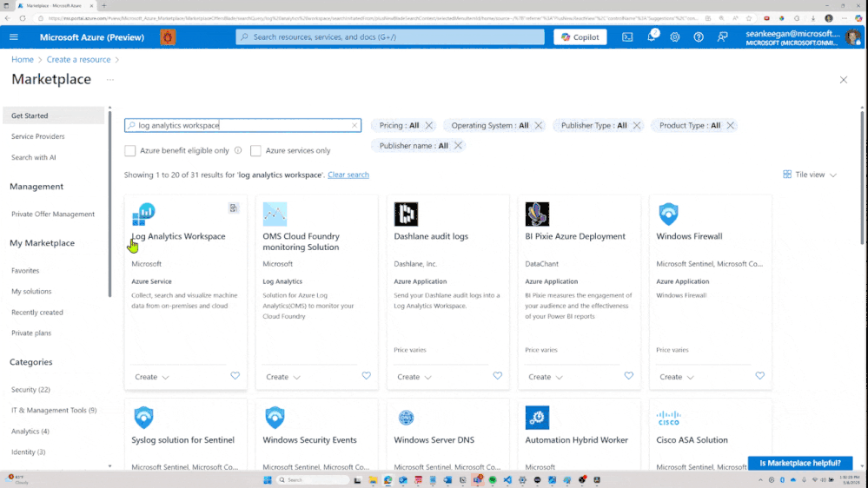Viewport: 868px width, 488px height.
Task: Open the Pricing filter pill
Action: tap(399, 126)
